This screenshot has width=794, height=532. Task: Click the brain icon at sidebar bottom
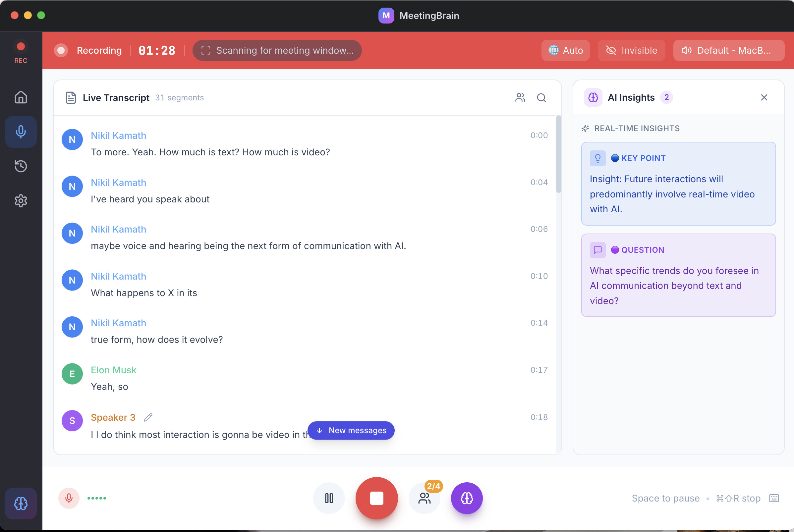[x=21, y=504]
